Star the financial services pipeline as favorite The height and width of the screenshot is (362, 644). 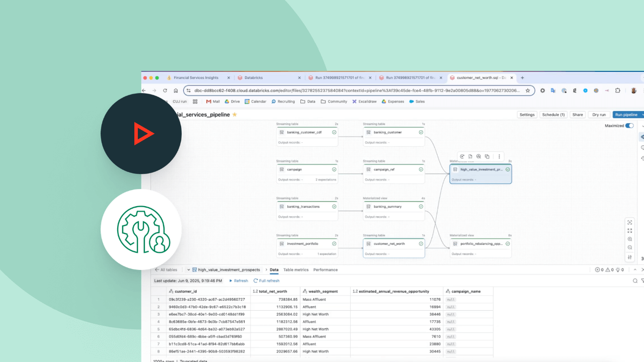tap(234, 115)
